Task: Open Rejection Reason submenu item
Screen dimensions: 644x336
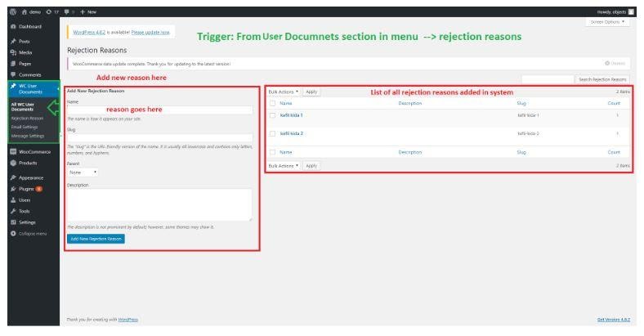Action: 27,119
